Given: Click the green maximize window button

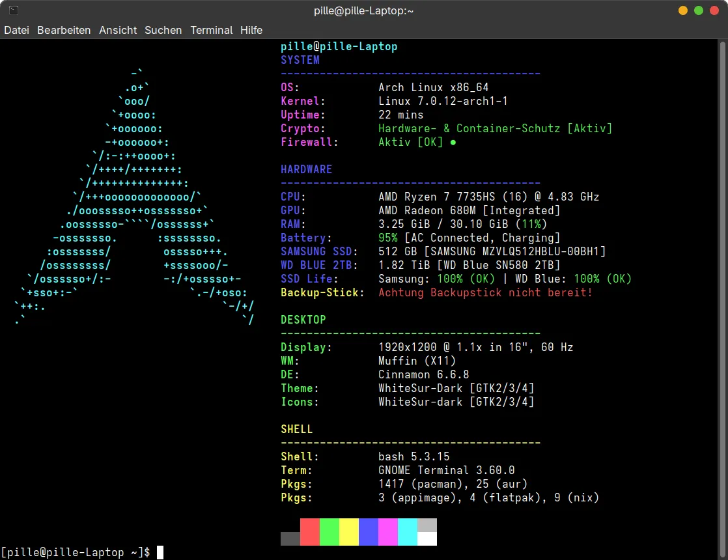Looking at the screenshot, I should point(698,10).
